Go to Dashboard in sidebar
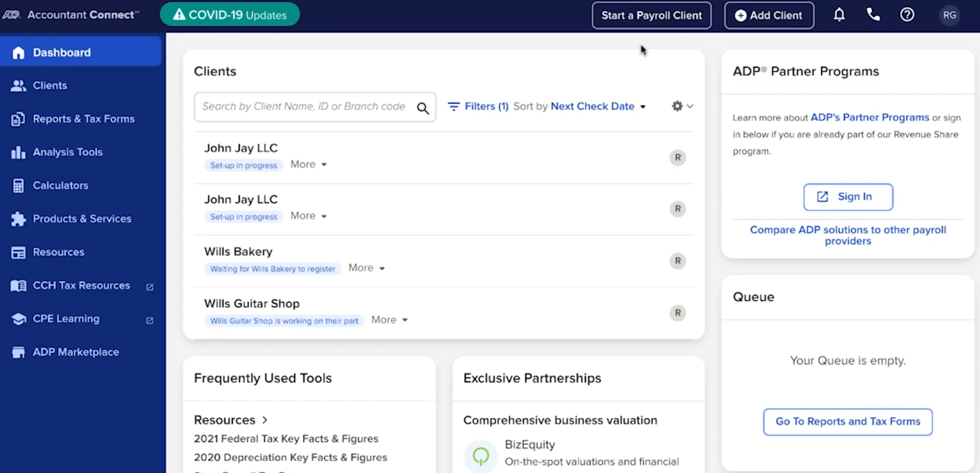Screen dimensions: 980x473 81,52
